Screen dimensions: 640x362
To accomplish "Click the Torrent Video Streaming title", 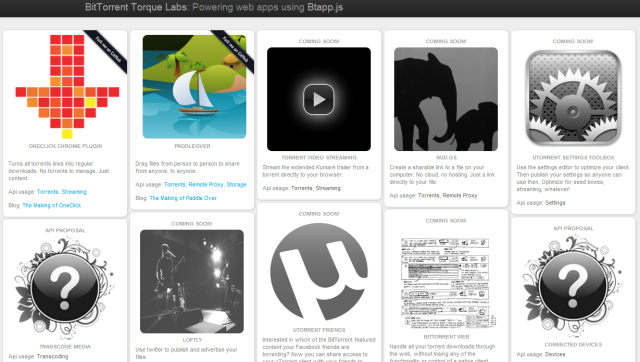I will point(319,158).
